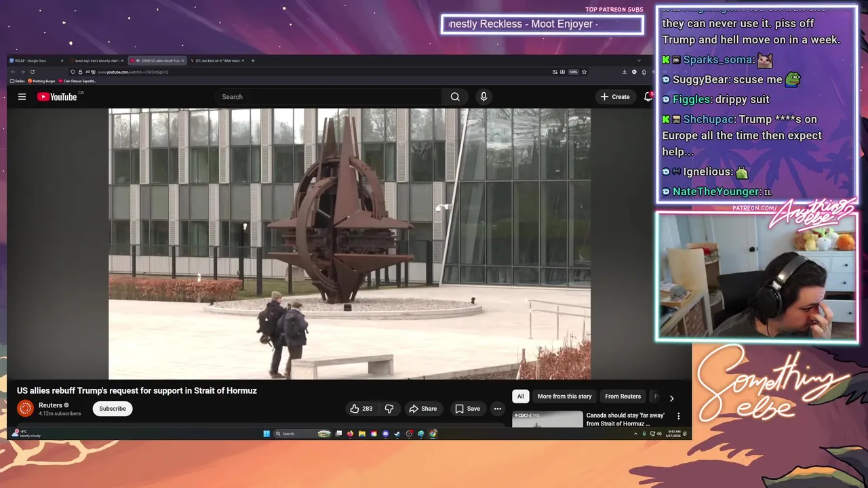The height and width of the screenshot is (488, 868).
Task: Open Clair Obscur Expedition bookmark
Action: [77, 81]
